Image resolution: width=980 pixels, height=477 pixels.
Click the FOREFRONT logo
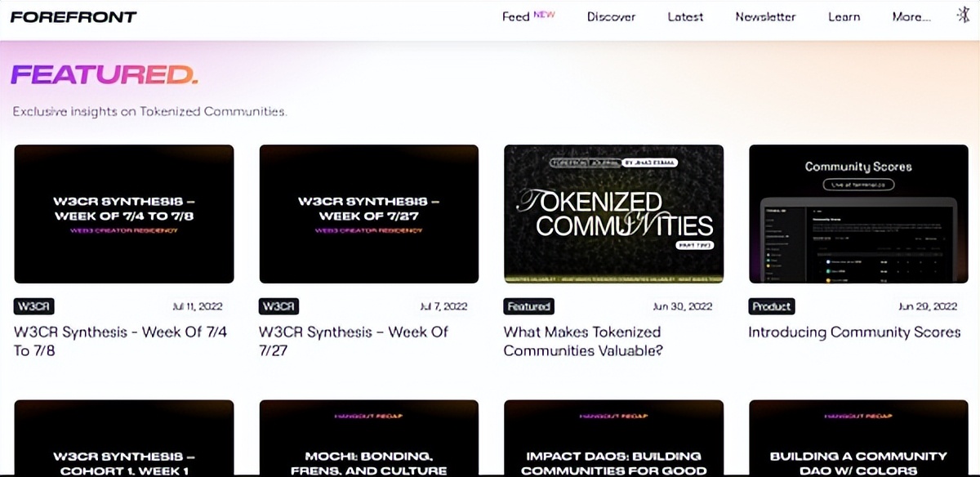click(73, 17)
